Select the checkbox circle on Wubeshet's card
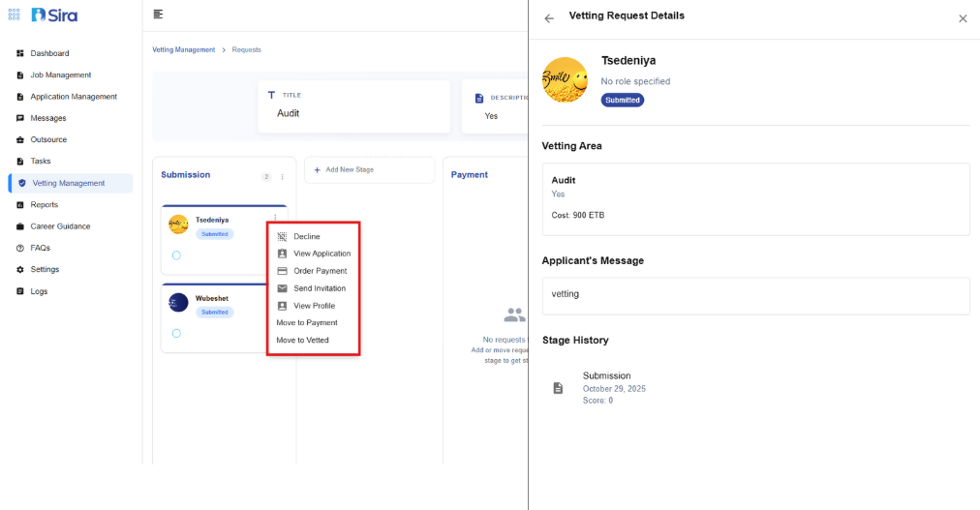The height and width of the screenshot is (510, 980). (x=176, y=333)
